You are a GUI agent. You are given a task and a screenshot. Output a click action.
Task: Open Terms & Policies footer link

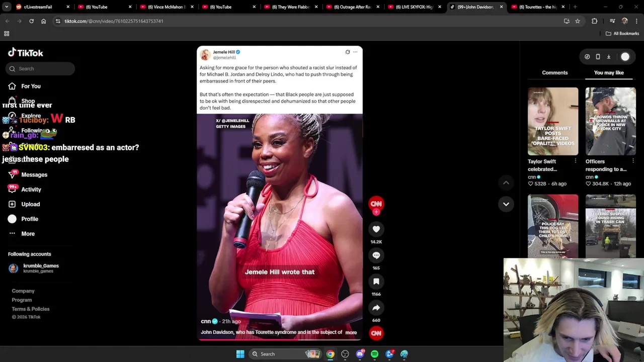click(31, 309)
